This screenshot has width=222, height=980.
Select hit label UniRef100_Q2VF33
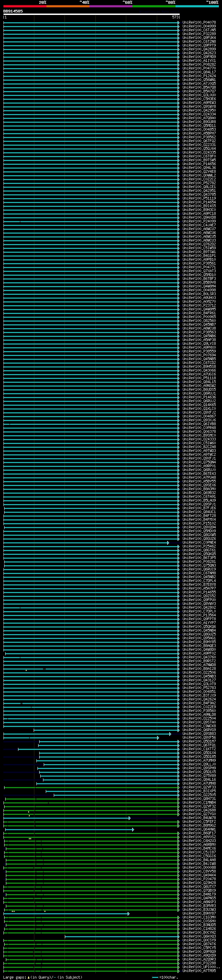(199, 787)
